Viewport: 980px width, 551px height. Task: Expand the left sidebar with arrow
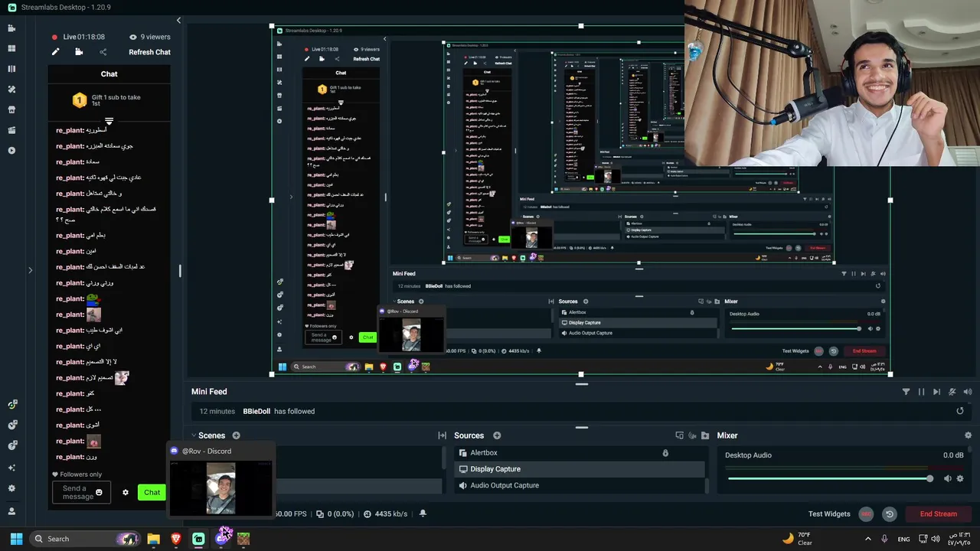click(30, 270)
